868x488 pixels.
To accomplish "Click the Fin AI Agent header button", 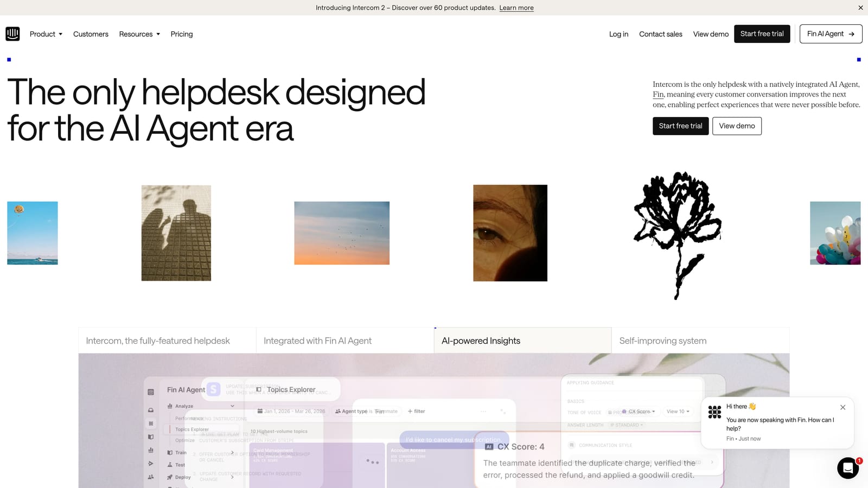I will 831,34.
